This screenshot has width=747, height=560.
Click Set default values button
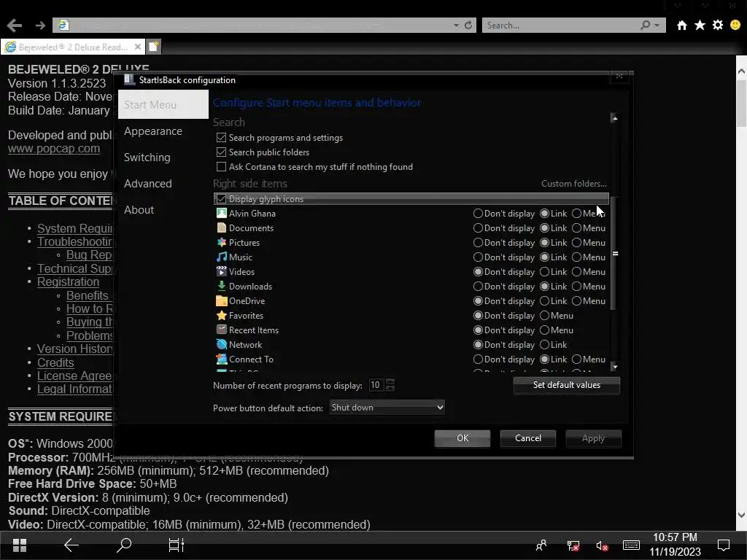click(566, 385)
